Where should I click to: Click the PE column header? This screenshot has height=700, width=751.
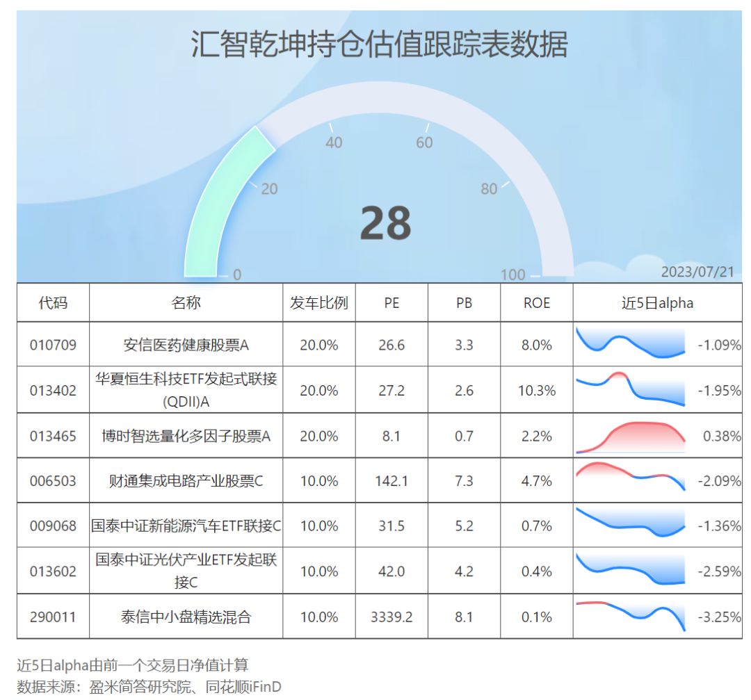391,303
